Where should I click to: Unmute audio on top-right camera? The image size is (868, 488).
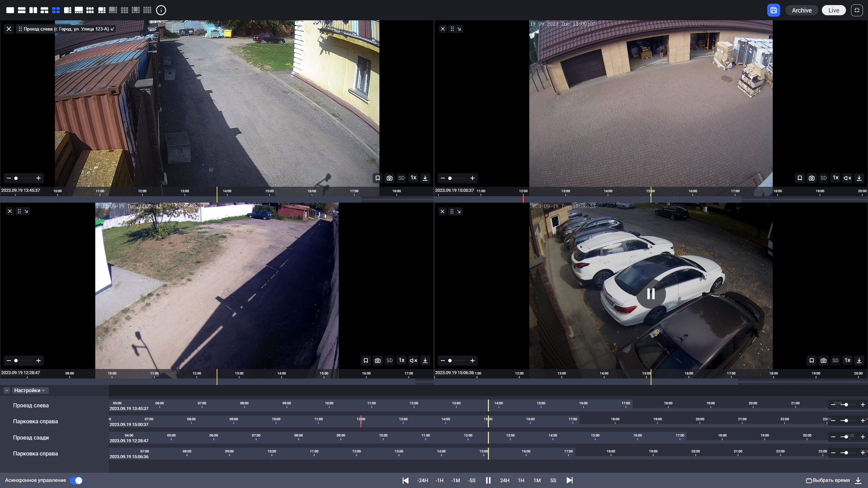point(847,178)
